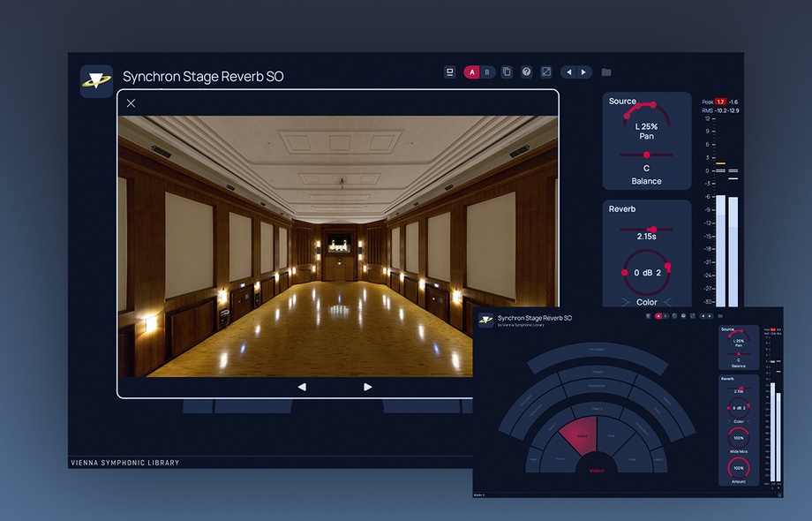Screen dimensions: 812x521
Task: Click the left chevron beside the Color label
Action: (x=625, y=302)
